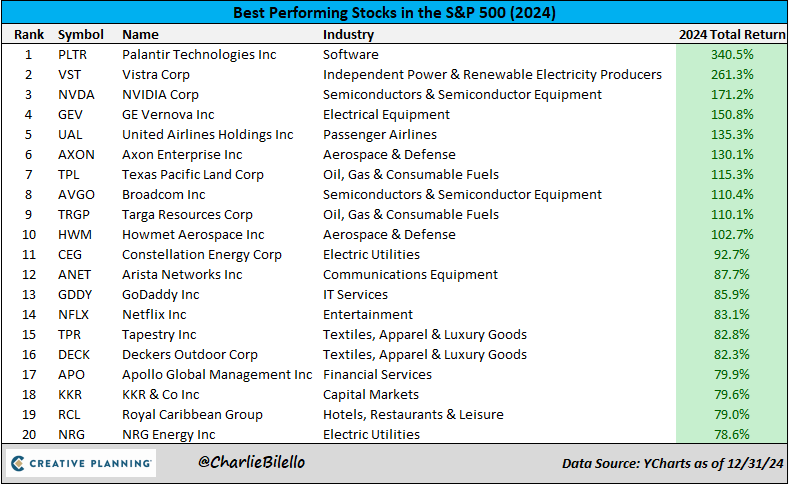
Task: Click the @CharlieBilello handle
Action: pyautogui.click(x=251, y=463)
